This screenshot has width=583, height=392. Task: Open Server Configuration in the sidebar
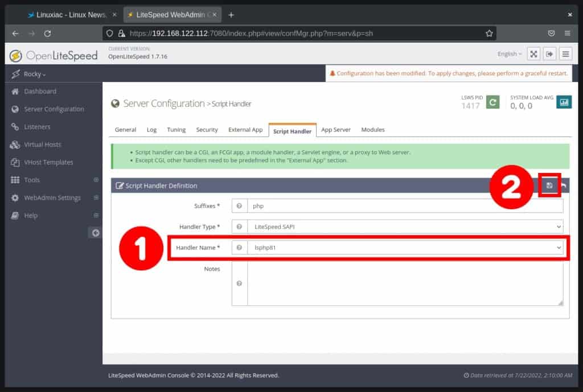tap(54, 109)
